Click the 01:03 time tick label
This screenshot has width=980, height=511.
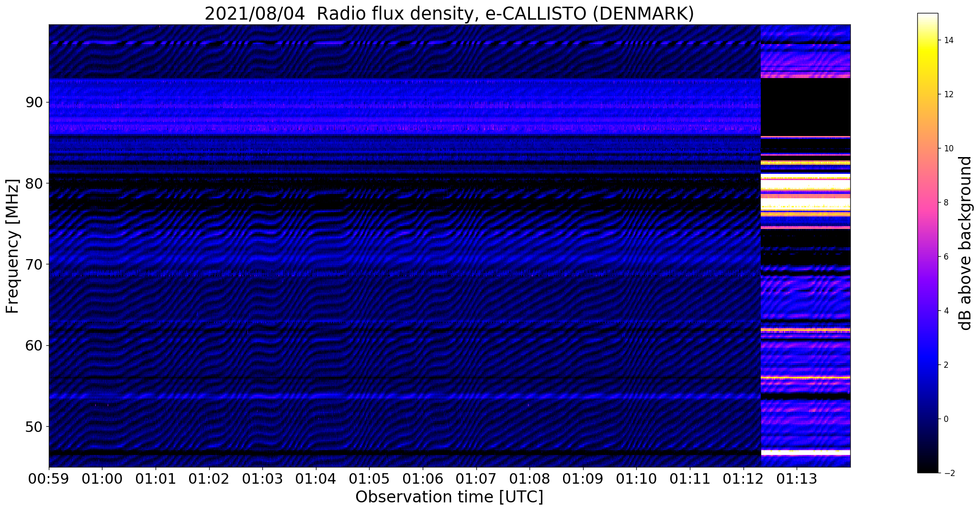tap(262, 478)
